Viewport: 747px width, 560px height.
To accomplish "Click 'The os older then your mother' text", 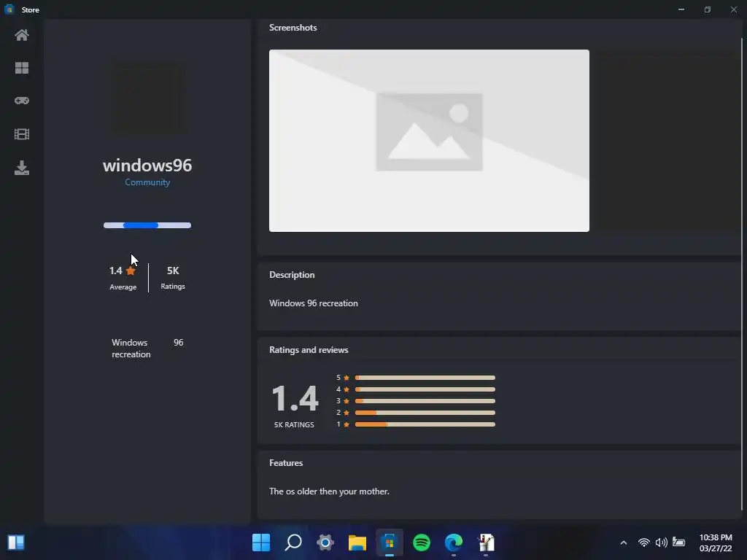I will tap(329, 491).
